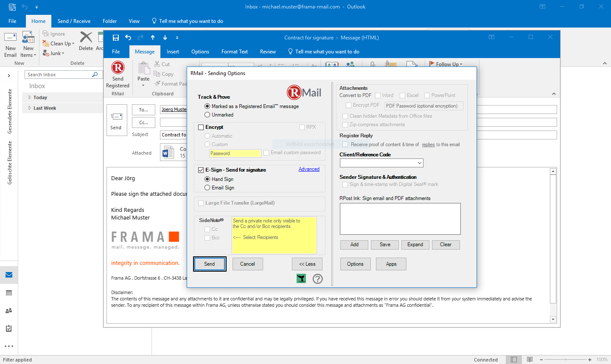Go to previous item up arrow

coord(153,37)
